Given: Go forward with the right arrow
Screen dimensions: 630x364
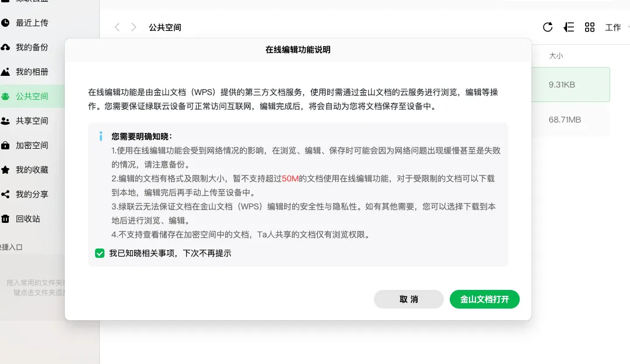Looking at the screenshot, I should click(x=134, y=27).
